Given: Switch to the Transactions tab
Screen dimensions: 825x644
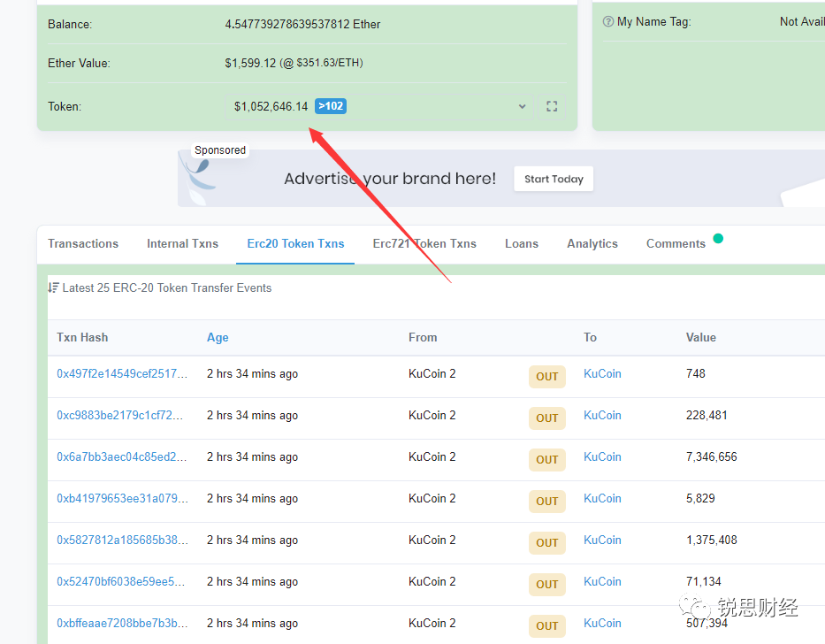Looking at the screenshot, I should (x=83, y=244).
